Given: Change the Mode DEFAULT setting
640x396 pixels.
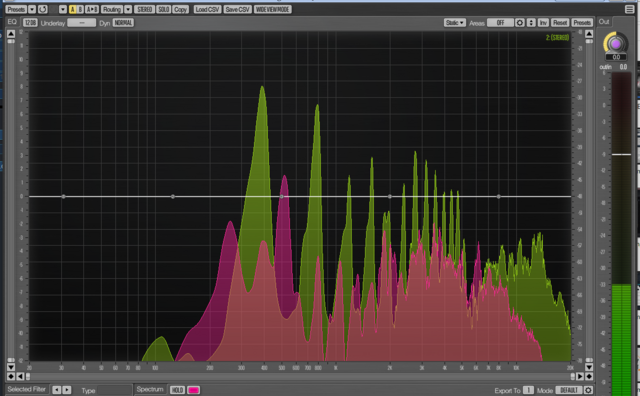Looking at the screenshot, I should (x=569, y=390).
